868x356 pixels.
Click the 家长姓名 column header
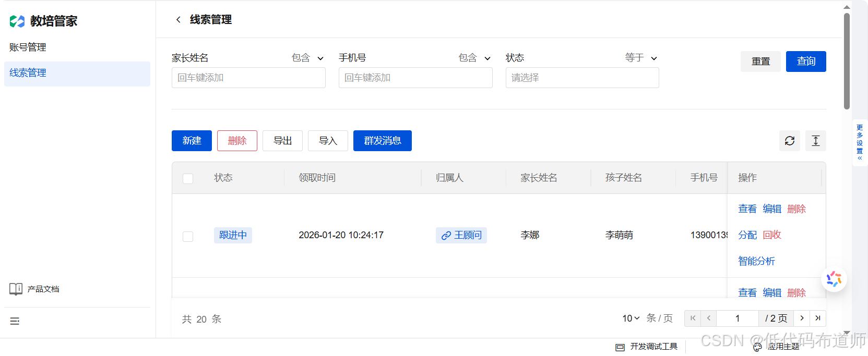pyautogui.click(x=539, y=178)
